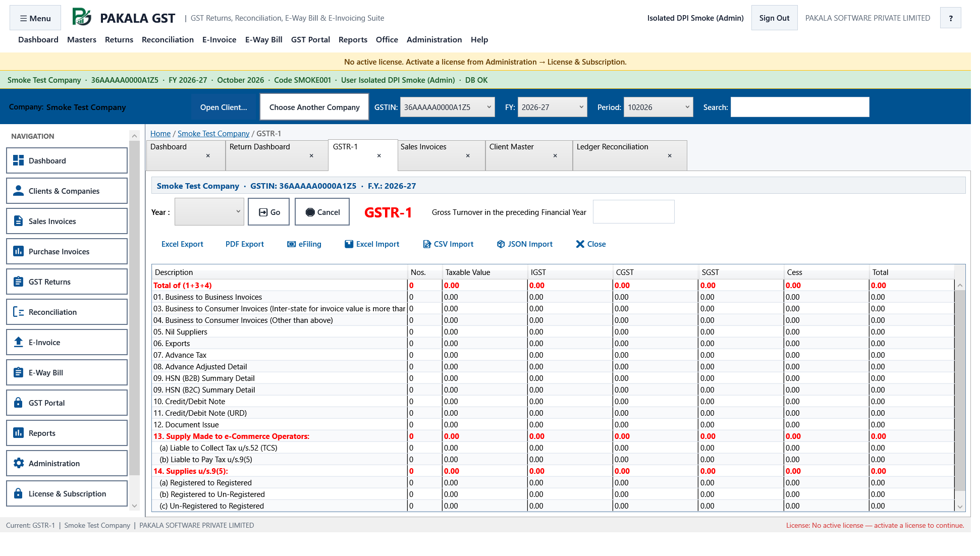This screenshot has width=980, height=556.
Task: Close the Sales Invoices tab
Action: (x=468, y=156)
